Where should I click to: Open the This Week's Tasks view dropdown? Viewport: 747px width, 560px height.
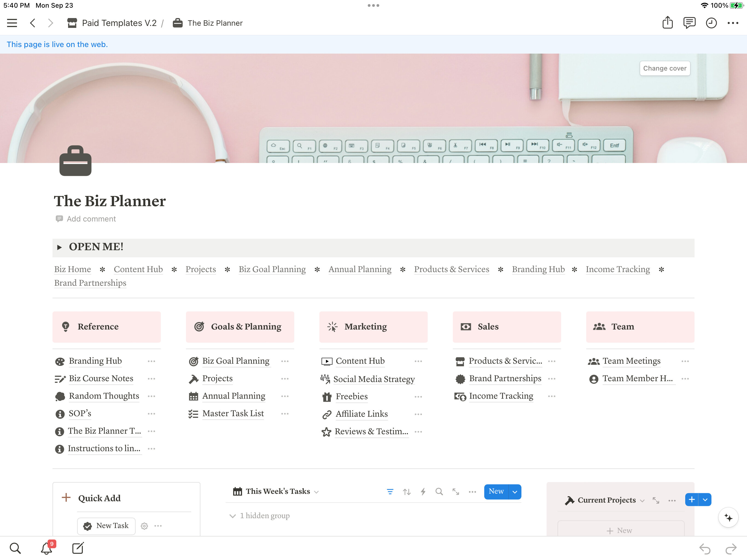[316, 492]
